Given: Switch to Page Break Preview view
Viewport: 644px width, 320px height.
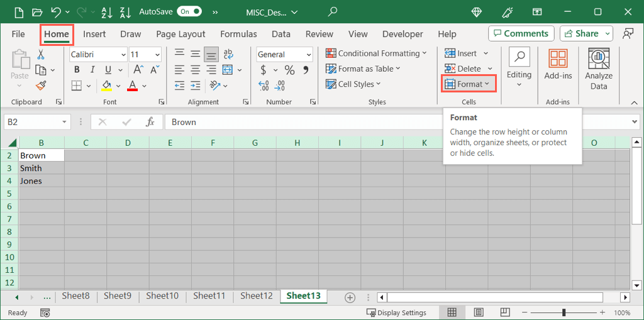Looking at the screenshot, I should 506,312.
